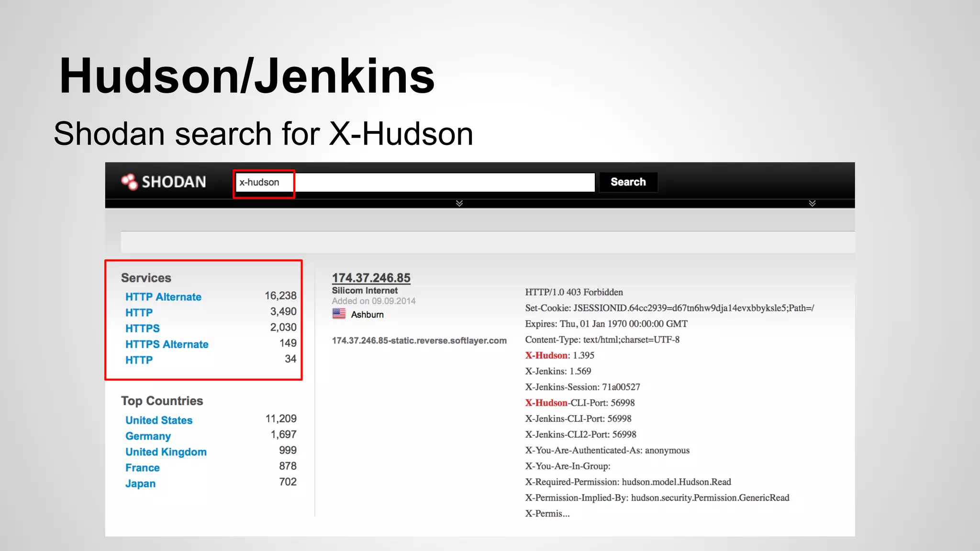The image size is (980, 551).
Task: Click the truncated 'X-Permis...' line
Action: (x=547, y=513)
